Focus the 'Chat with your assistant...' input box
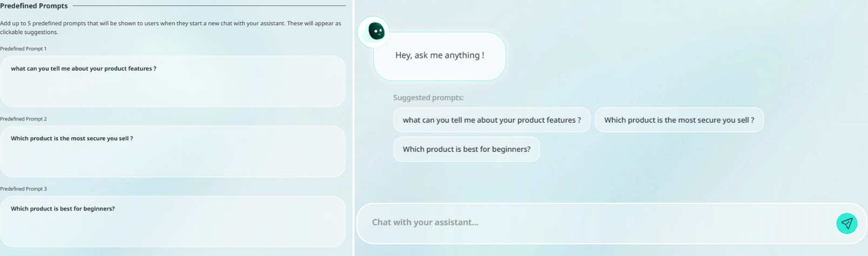 point(594,223)
